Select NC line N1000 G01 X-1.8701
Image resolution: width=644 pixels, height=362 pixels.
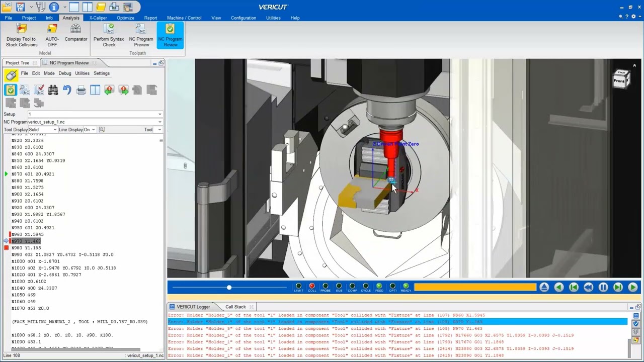click(35, 261)
